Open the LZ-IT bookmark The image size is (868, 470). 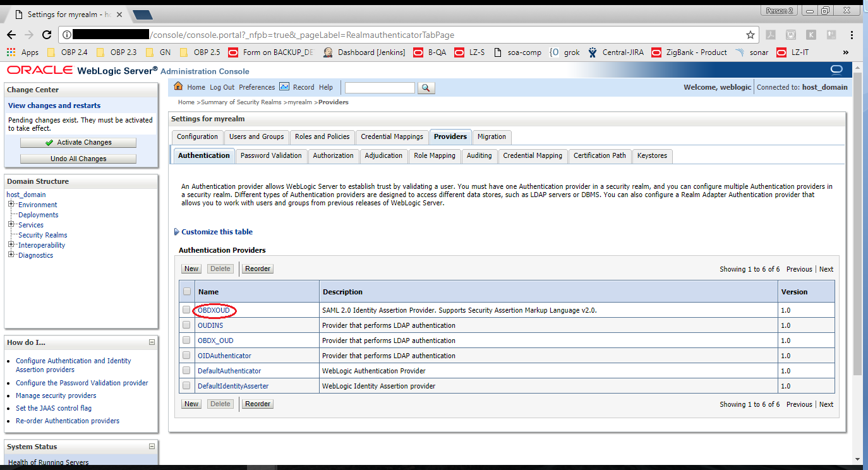point(793,52)
